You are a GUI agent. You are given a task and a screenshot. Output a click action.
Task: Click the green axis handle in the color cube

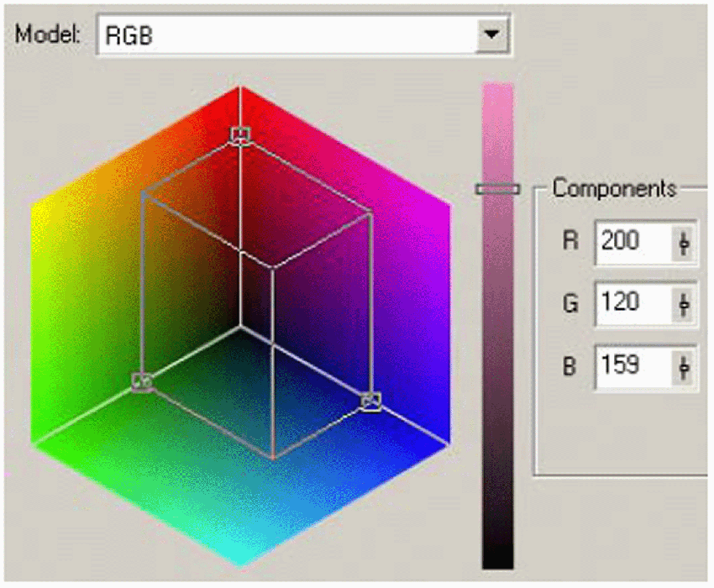[x=142, y=381]
